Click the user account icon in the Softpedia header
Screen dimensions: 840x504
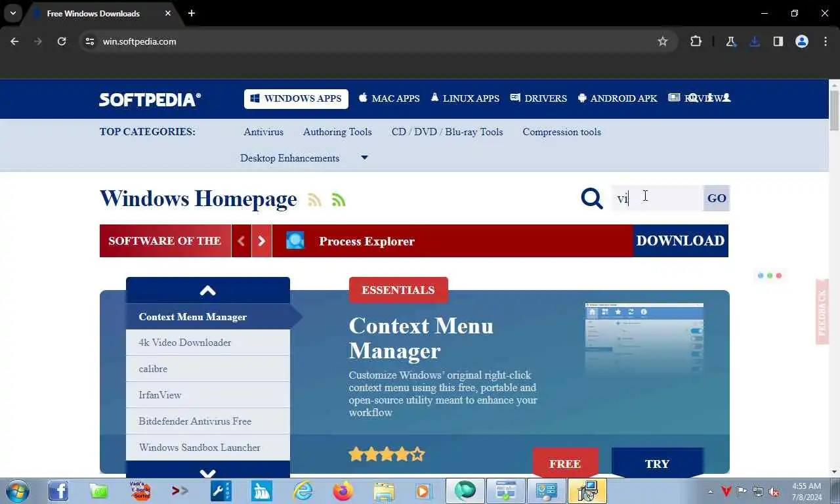[x=726, y=98]
